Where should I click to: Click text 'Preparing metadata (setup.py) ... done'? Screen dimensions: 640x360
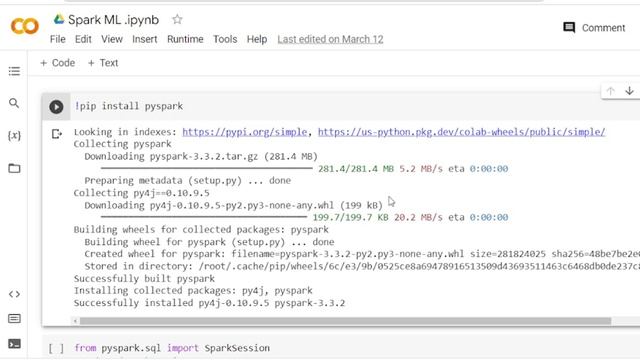point(188,180)
